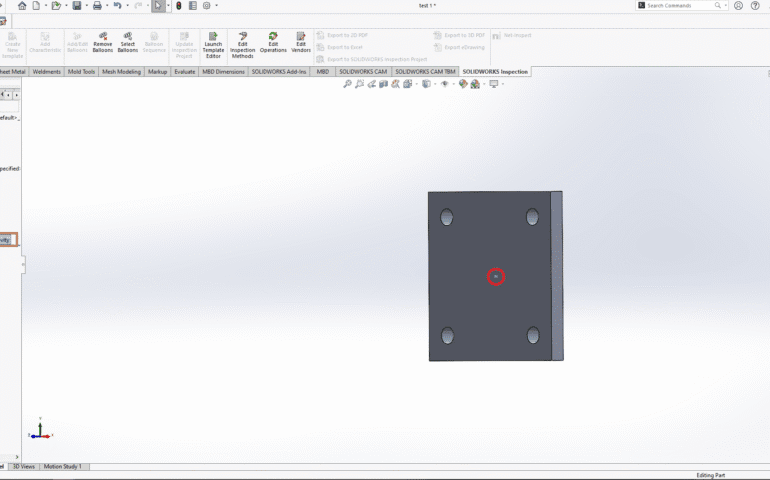Screen dimensions: 770x480
Task: Open Edit Vendors tool
Action: coord(301,42)
